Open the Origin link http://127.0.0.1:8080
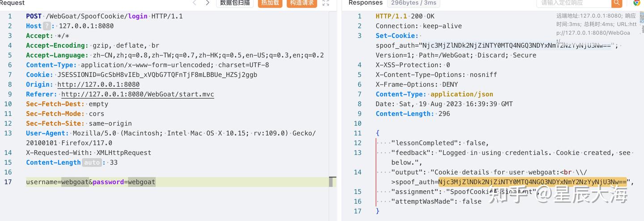The height and width of the screenshot is (221, 644). 98,84
